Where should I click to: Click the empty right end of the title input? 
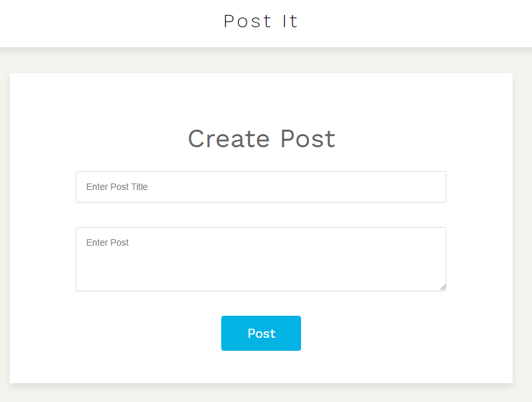390,187
